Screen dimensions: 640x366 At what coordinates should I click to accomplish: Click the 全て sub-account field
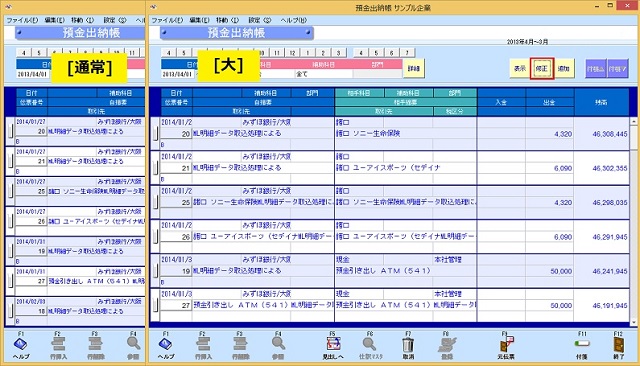(x=323, y=74)
